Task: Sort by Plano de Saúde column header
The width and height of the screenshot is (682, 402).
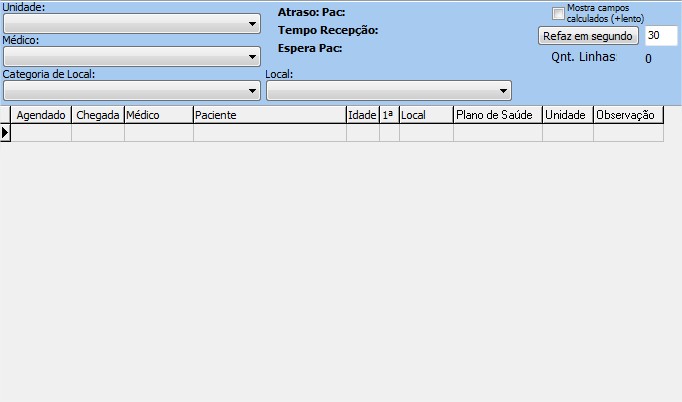Action: (497, 115)
